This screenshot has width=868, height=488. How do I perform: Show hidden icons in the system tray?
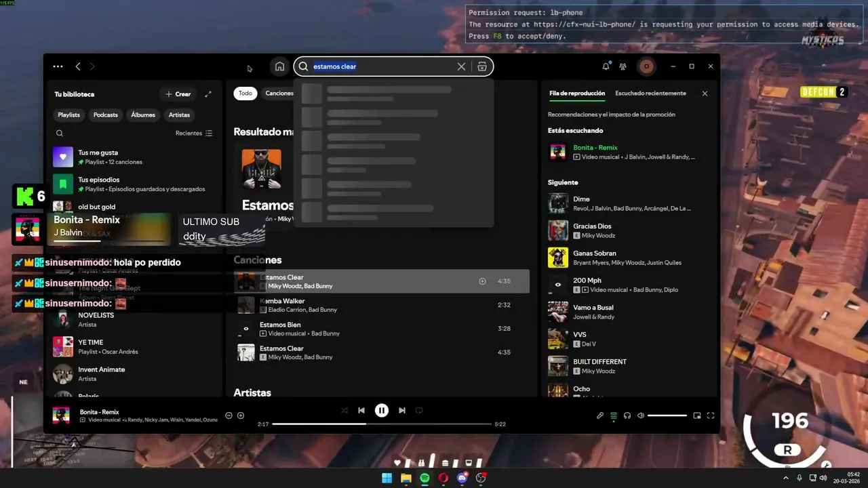[786, 478]
